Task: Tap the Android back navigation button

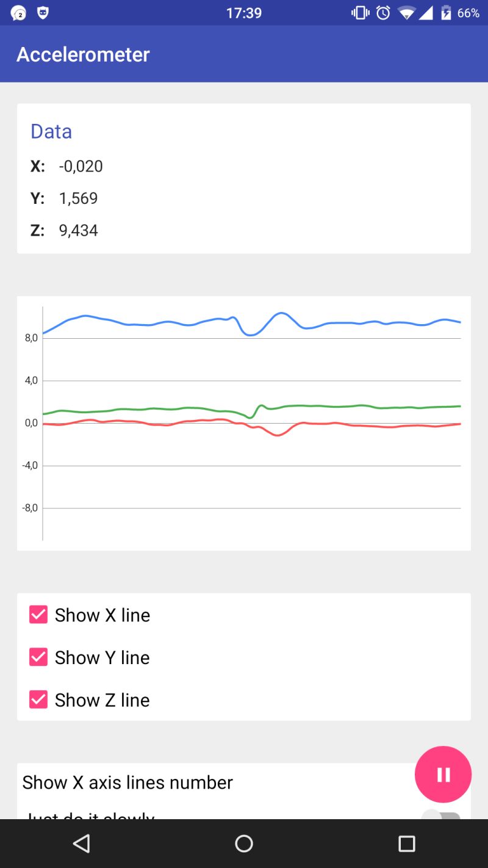Action: pos(81,844)
